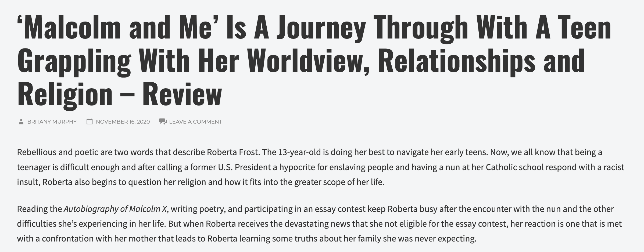Open Britany Murphy author page
Screen dimensions: 644x252
(52, 122)
